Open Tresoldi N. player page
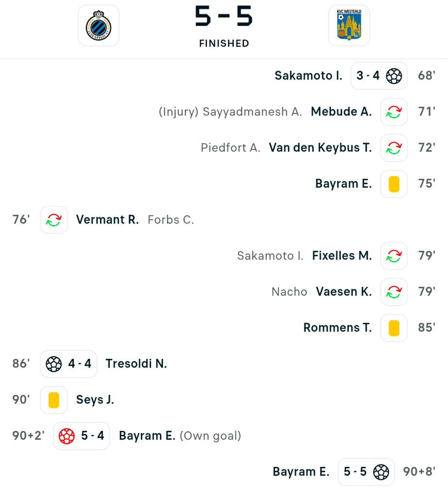The image size is (448, 498). pos(136,364)
